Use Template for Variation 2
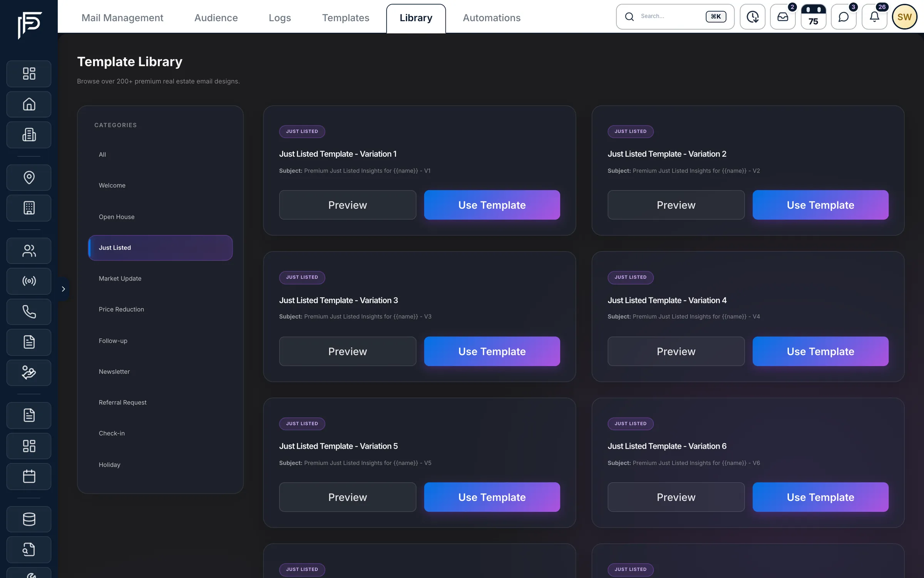 (820, 205)
